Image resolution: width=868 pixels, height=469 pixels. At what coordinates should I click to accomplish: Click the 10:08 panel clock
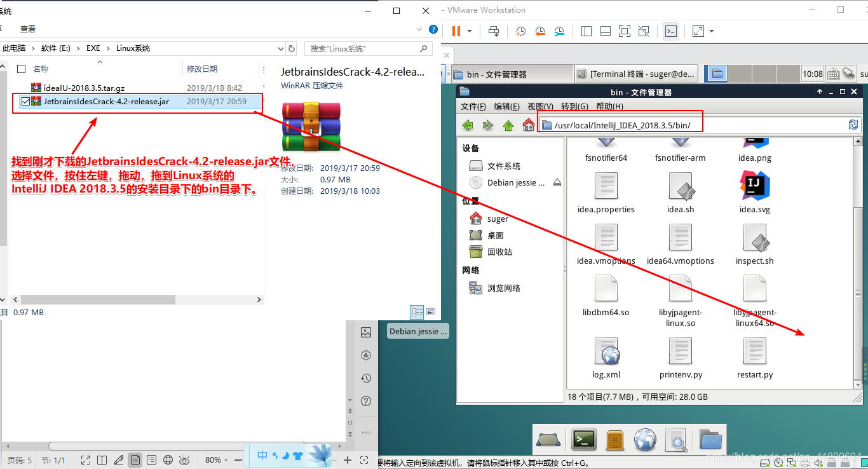[x=812, y=74]
